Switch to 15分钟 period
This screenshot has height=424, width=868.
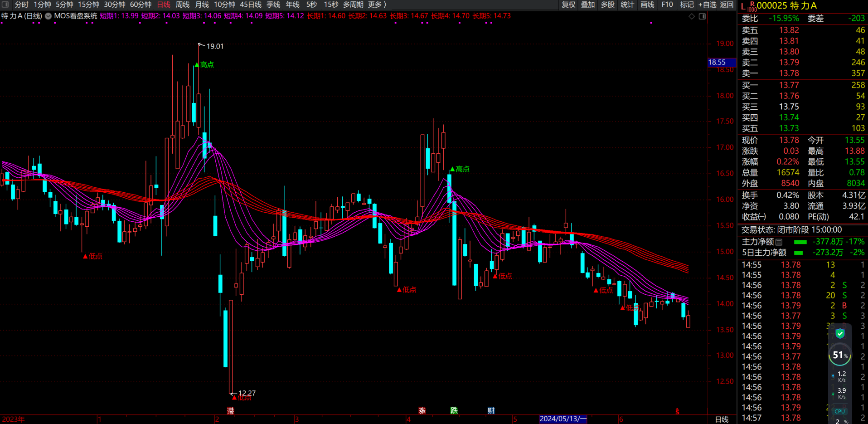(88, 5)
